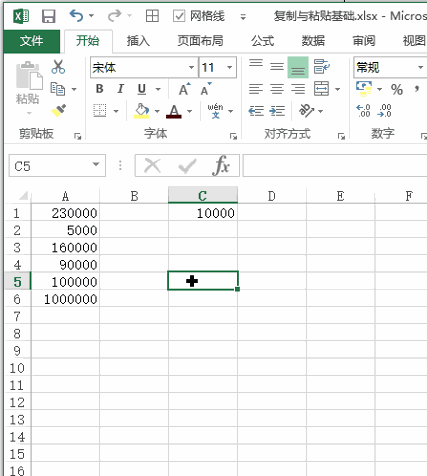Screen dimensions: 427x476
Task: Click the Save icon in quick access toolbar
Action: [49, 16]
